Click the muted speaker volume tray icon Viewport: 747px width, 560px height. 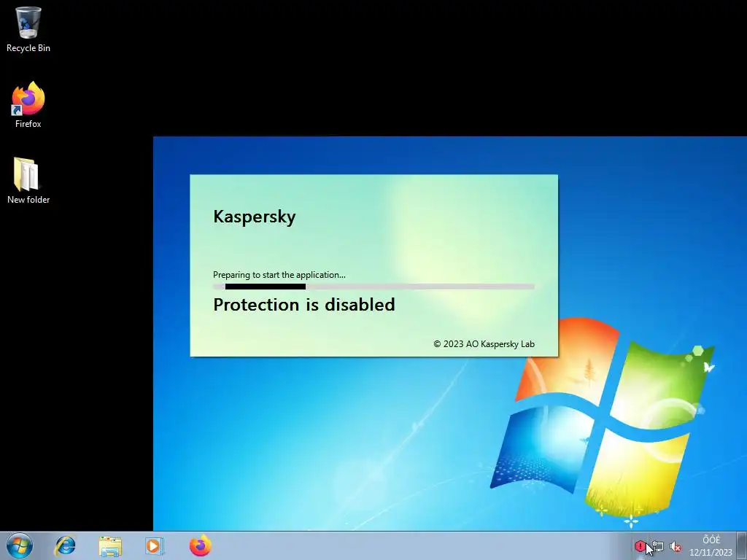pos(675,547)
